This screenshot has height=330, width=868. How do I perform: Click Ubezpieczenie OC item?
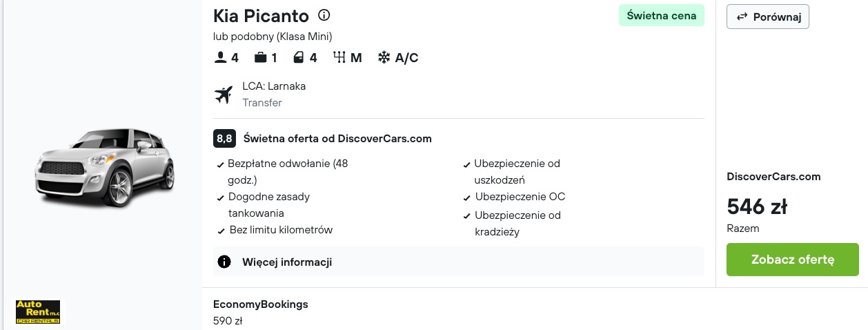(x=520, y=197)
